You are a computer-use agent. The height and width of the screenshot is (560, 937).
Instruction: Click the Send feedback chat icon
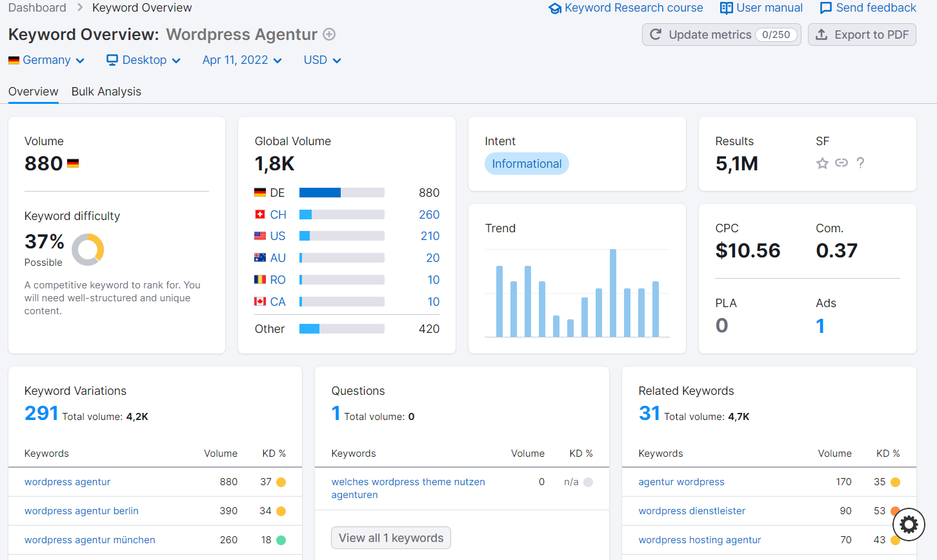[826, 8]
